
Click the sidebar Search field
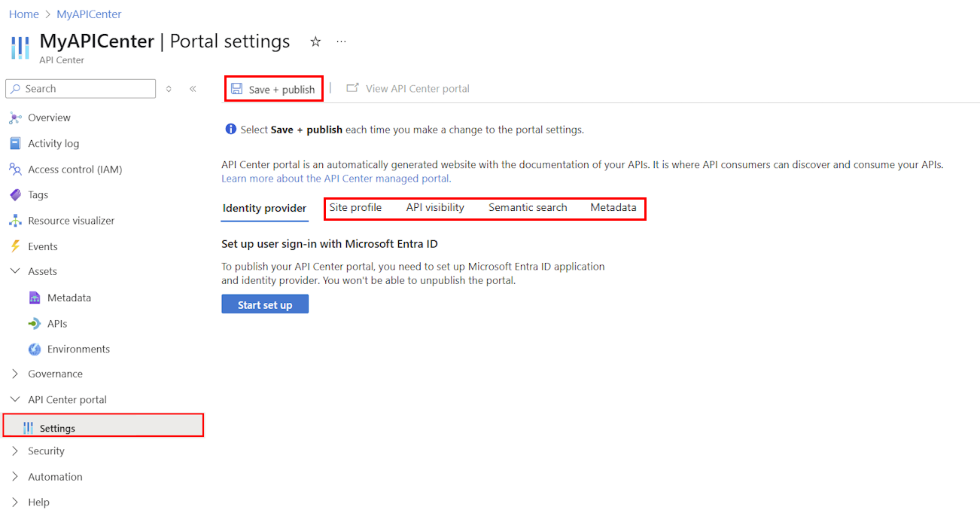(81, 89)
